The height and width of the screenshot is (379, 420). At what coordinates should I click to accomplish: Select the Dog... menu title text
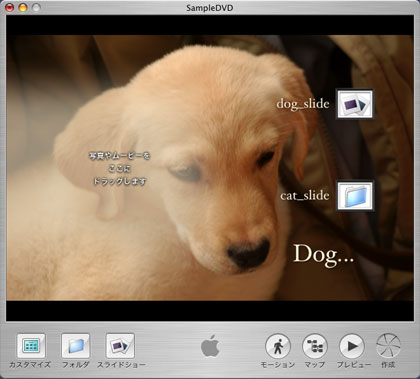(323, 256)
